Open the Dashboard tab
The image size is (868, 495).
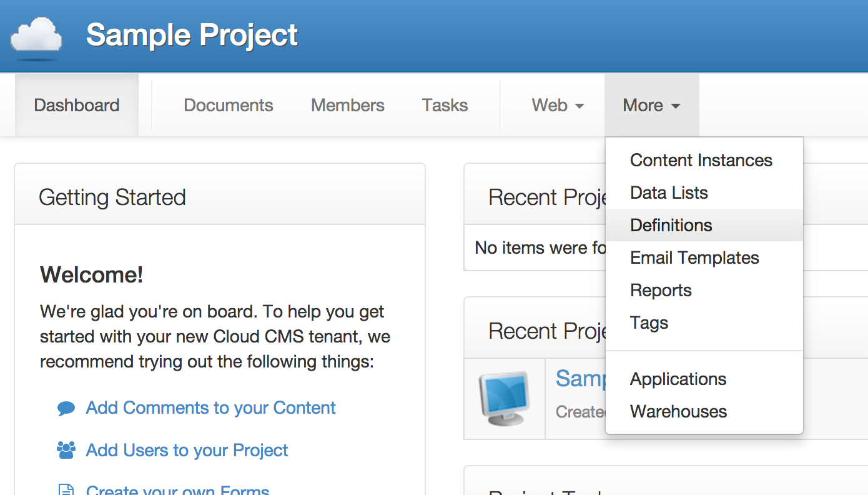click(77, 105)
